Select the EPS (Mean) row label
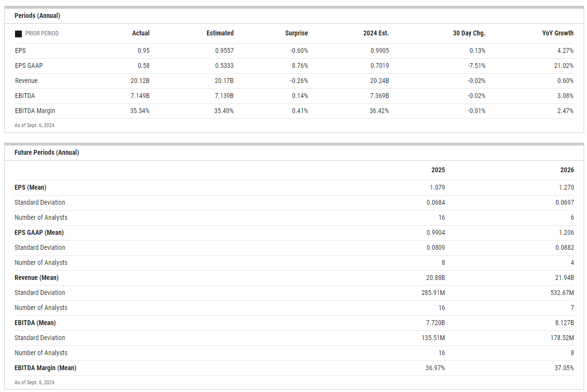The width and height of the screenshot is (587, 392). 30,187
